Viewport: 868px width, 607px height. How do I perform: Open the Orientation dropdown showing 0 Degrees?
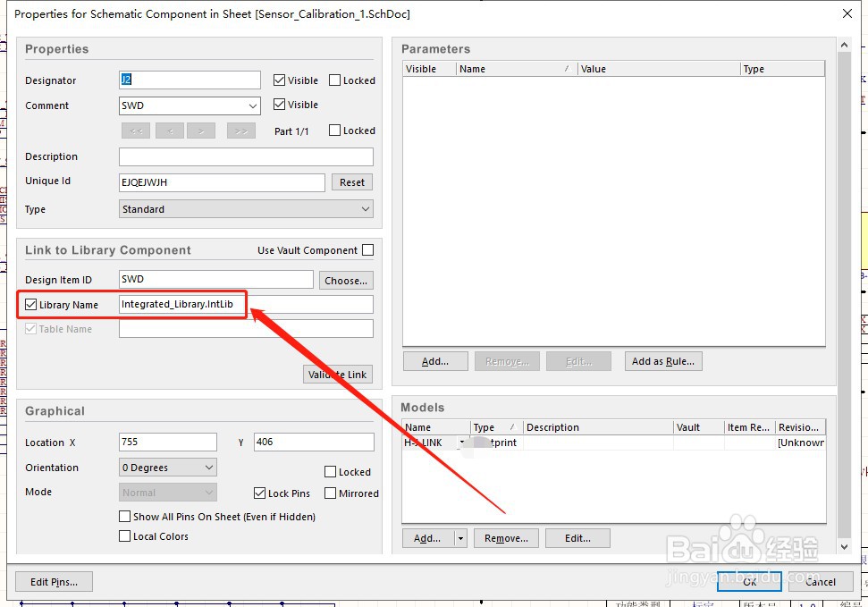[208, 468]
